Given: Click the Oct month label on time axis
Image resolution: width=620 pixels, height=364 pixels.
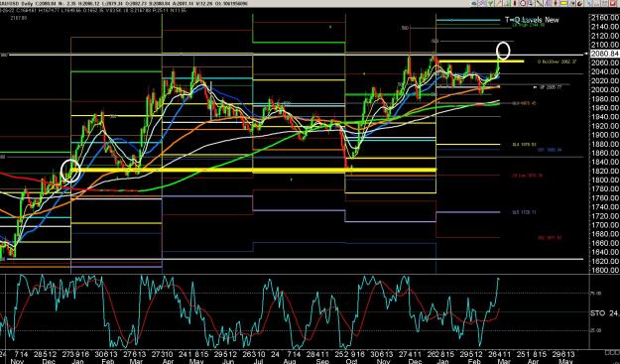Looking at the screenshot, I should pyautogui.click(x=351, y=361).
